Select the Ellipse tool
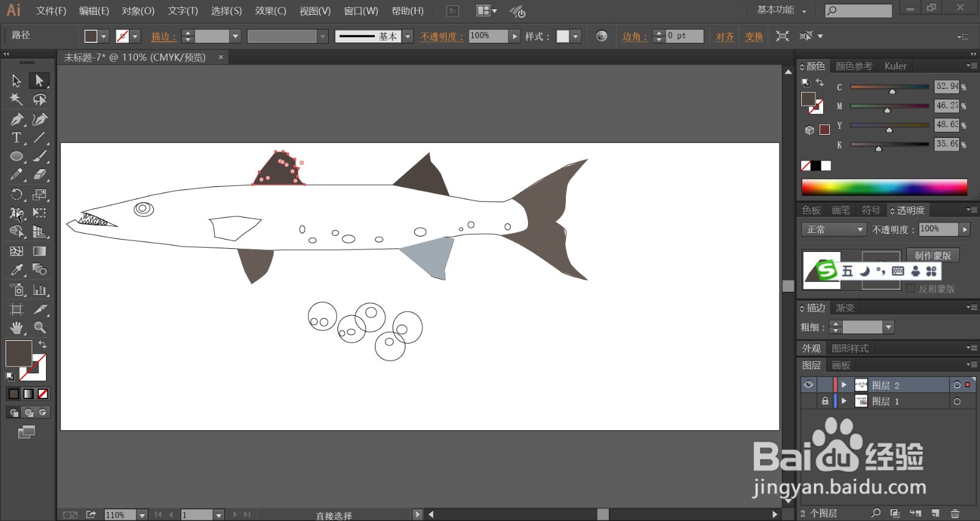Viewport: 980px width, 521px height. click(17, 156)
